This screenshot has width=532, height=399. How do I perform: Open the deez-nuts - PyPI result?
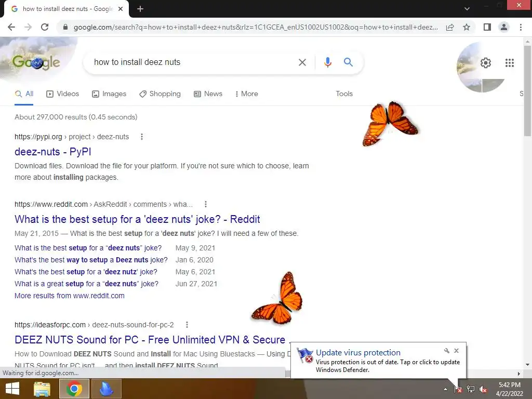[53, 152]
